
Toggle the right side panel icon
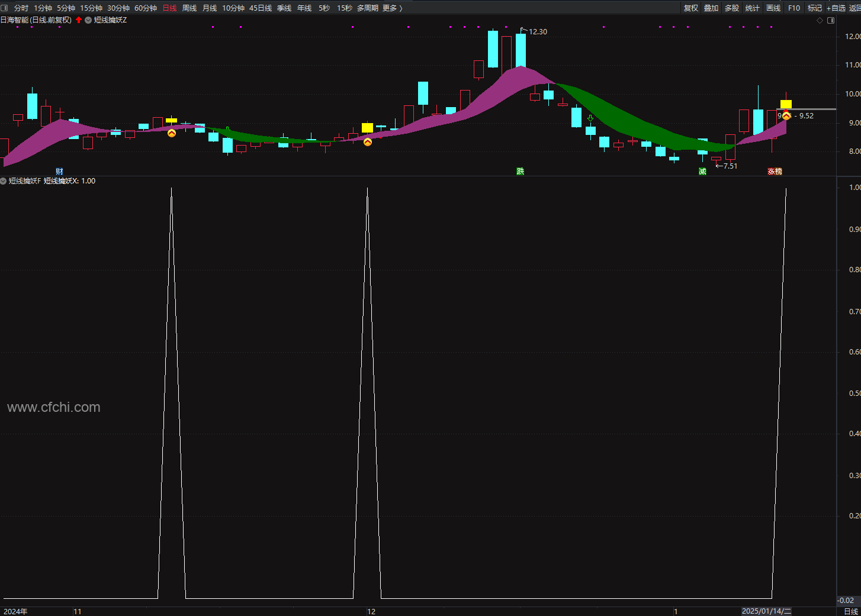pos(831,20)
